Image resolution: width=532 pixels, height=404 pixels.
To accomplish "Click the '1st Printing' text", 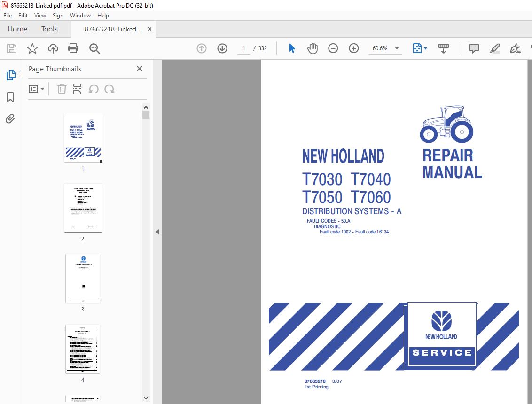I will tap(316, 387).
